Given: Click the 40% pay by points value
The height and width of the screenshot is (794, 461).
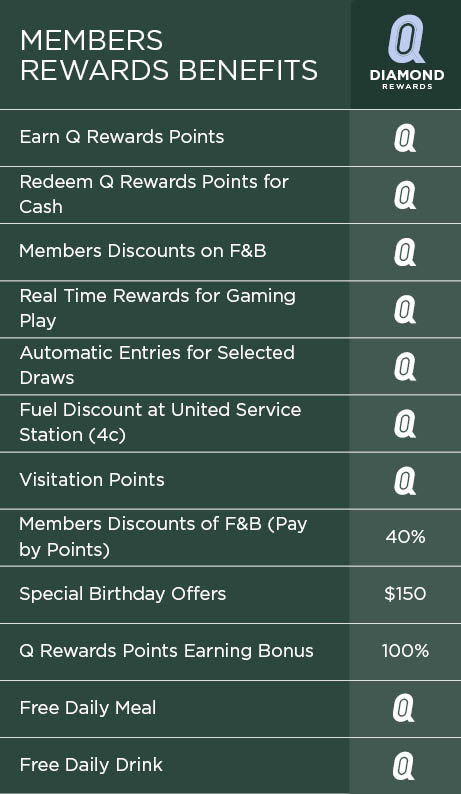Looking at the screenshot, I should pyautogui.click(x=405, y=537).
